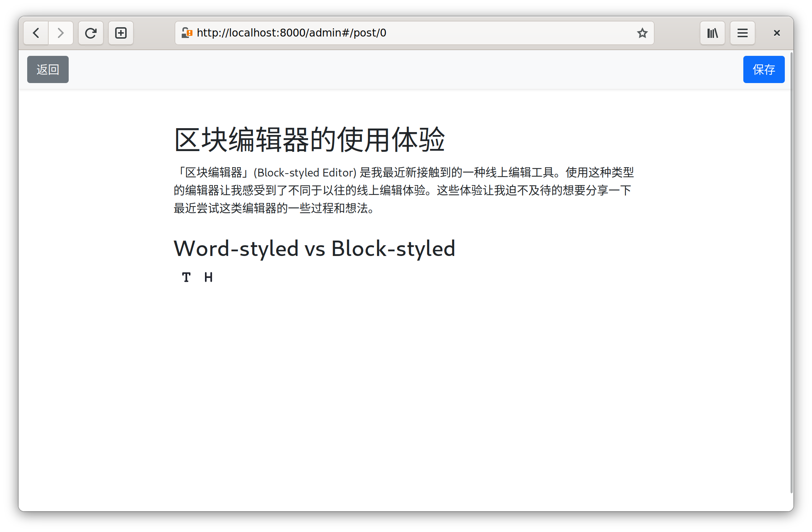The image size is (812, 532).
Task: Click the browser forward arrow
Action: (x=61, y=33)
